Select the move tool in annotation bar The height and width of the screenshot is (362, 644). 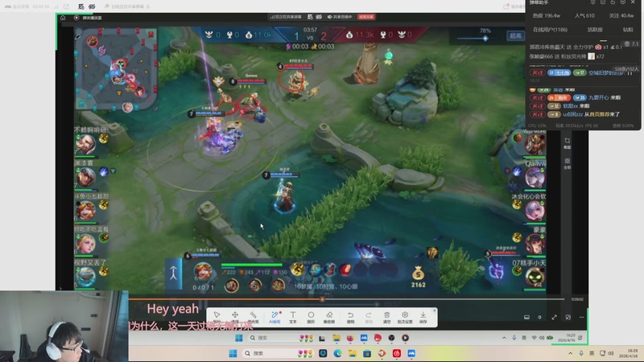click(x=235, y=316)
